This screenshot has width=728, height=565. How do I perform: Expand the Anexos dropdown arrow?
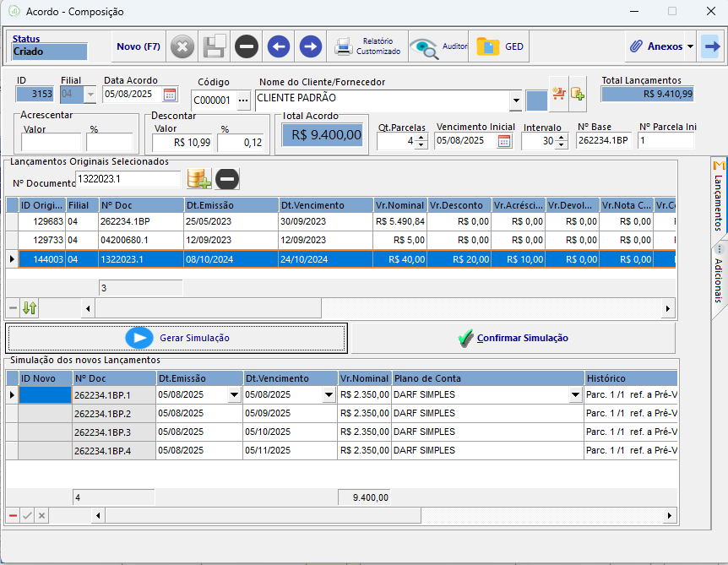pos(690,46)
